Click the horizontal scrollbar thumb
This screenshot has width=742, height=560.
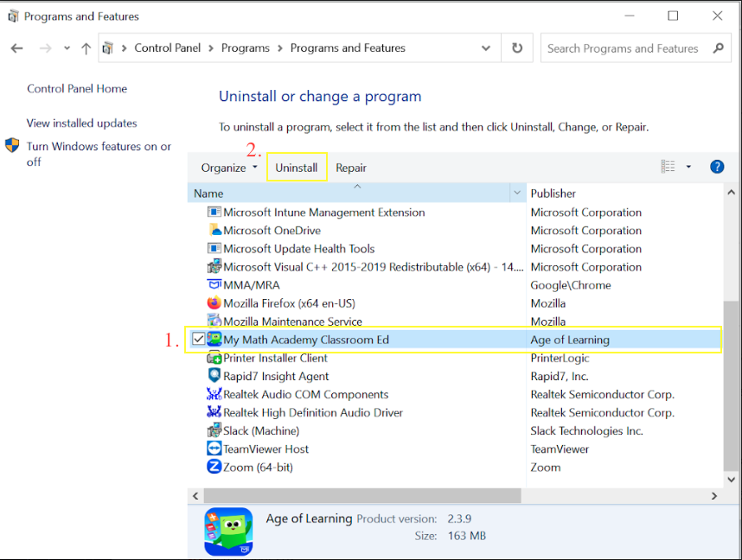[x=362, y=496]
